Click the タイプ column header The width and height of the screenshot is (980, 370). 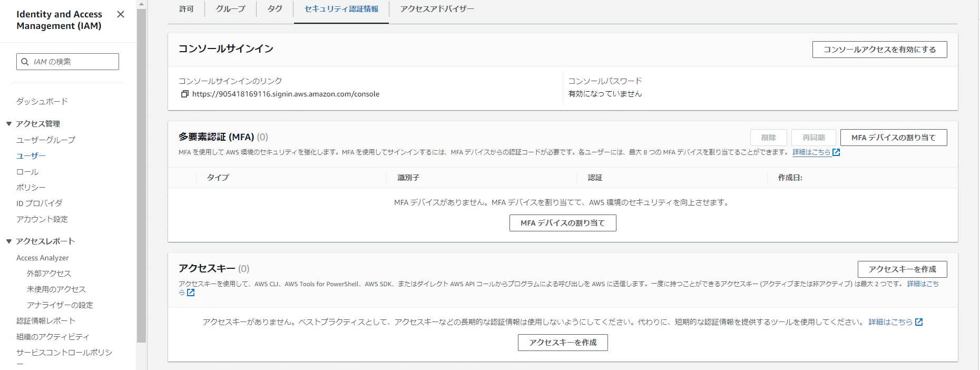tap(218, 178)
